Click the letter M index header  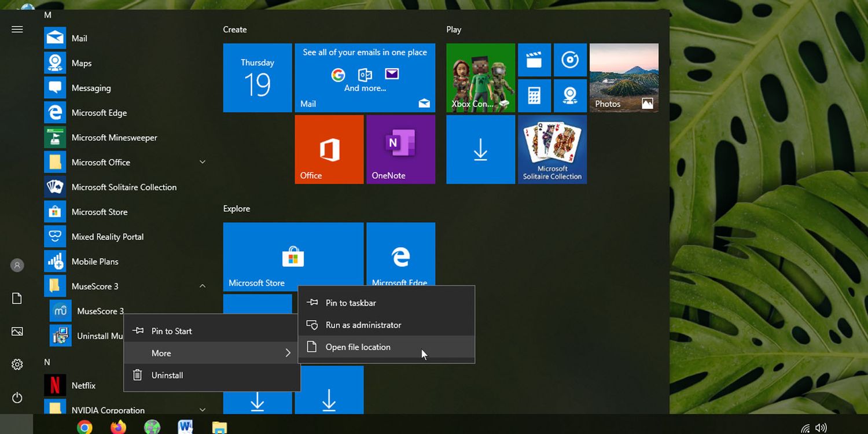click(47, 15)
